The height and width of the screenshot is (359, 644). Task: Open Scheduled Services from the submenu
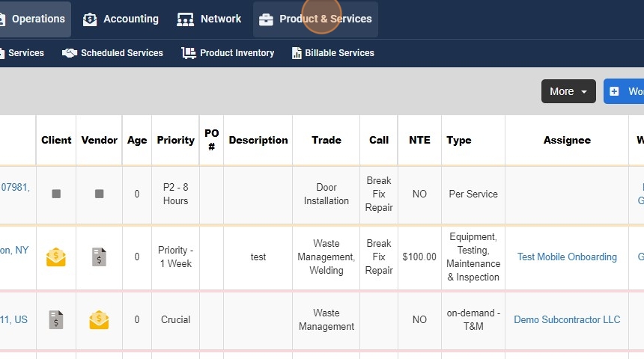coord(112,53)
